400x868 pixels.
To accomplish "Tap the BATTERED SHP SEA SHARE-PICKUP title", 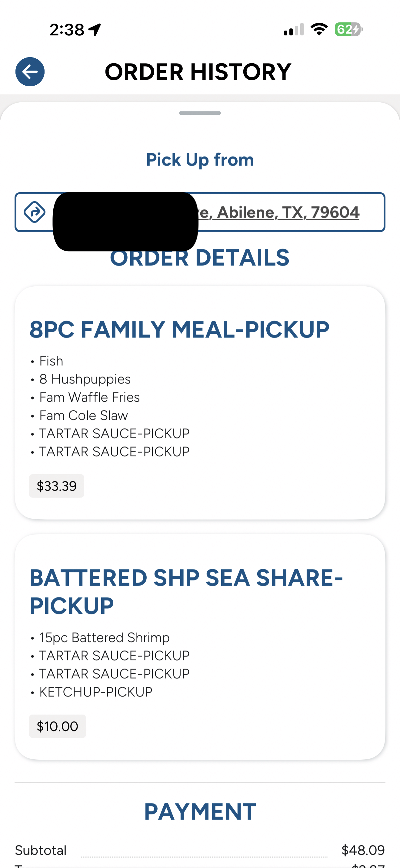I will [x=186, y=591].
